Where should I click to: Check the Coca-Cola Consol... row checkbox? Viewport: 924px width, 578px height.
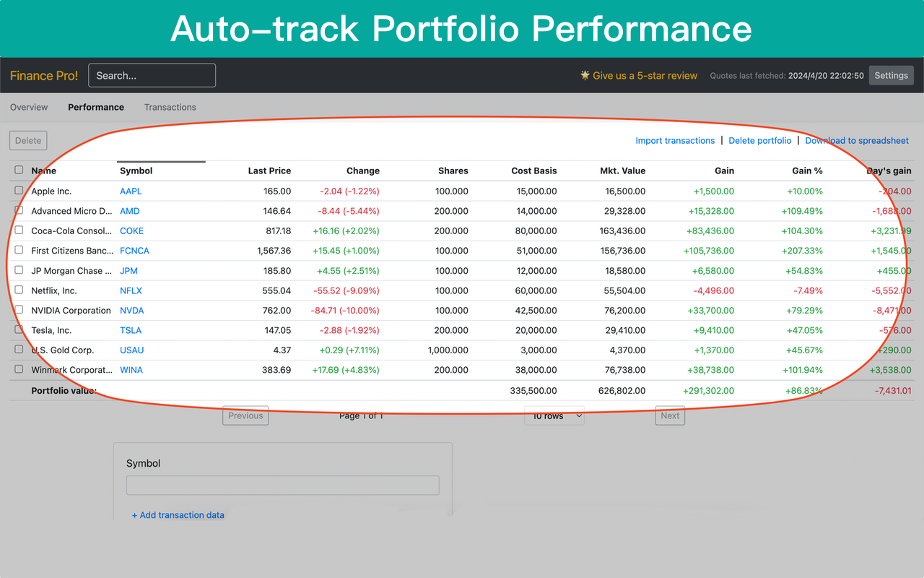click(19, 230)
